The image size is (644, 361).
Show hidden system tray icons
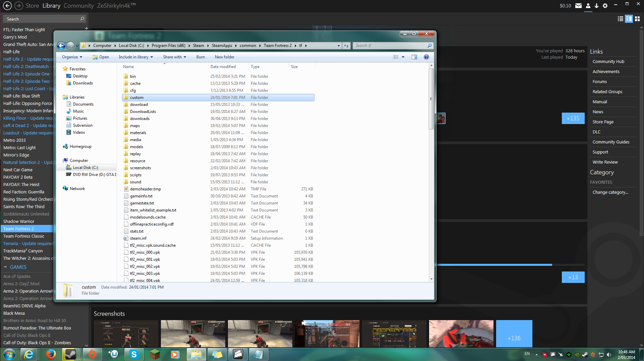click(x=536, y=354)
